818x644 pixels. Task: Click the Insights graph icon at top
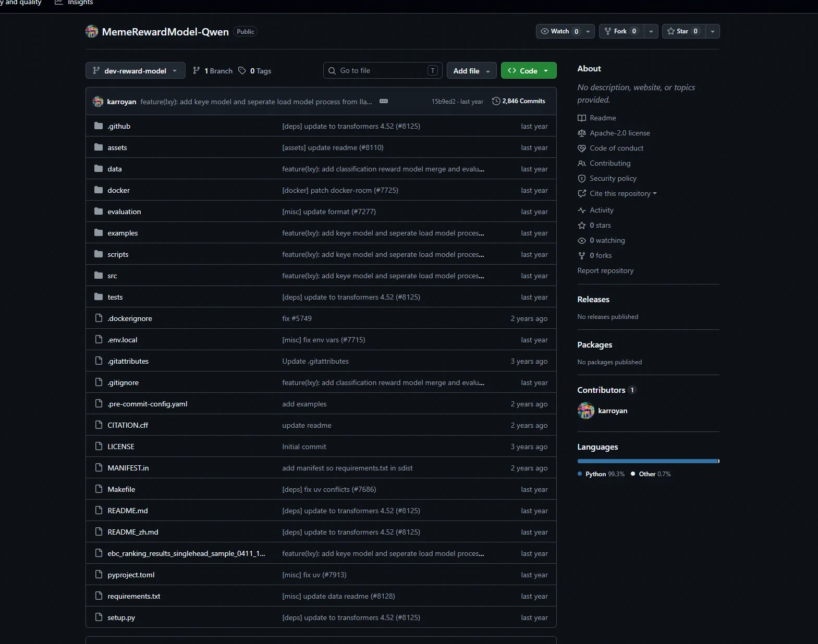(59, 3)
